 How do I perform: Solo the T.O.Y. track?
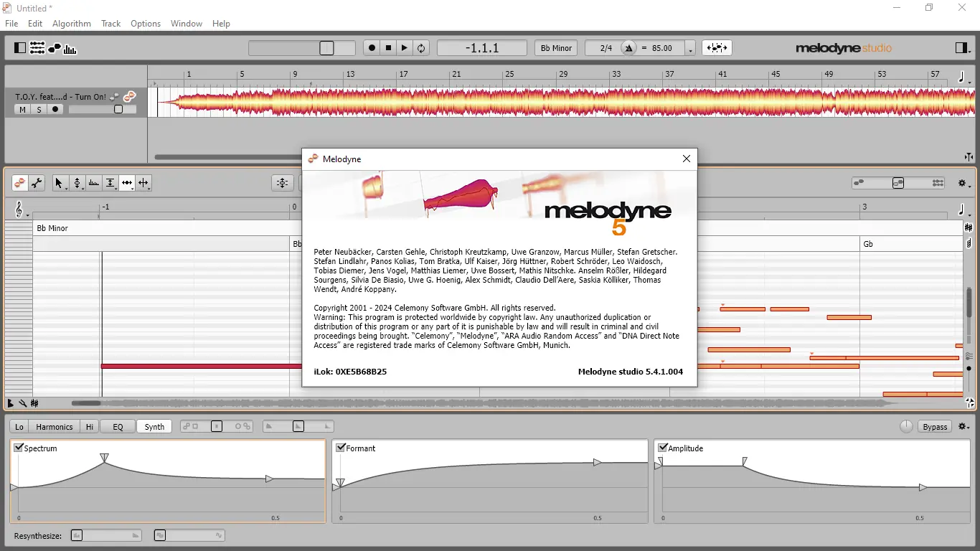click(39, 110)
